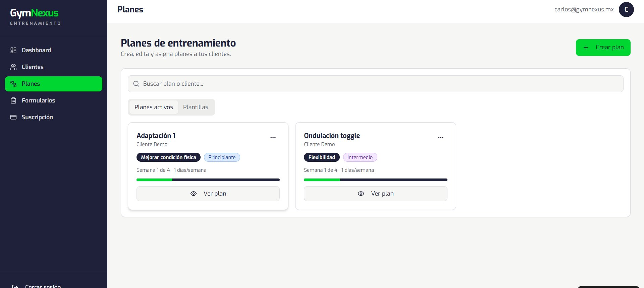The width and height of the screenshot is (644, 288).
Task: Click the Crear plan button
Action: [x=603, y=48]
